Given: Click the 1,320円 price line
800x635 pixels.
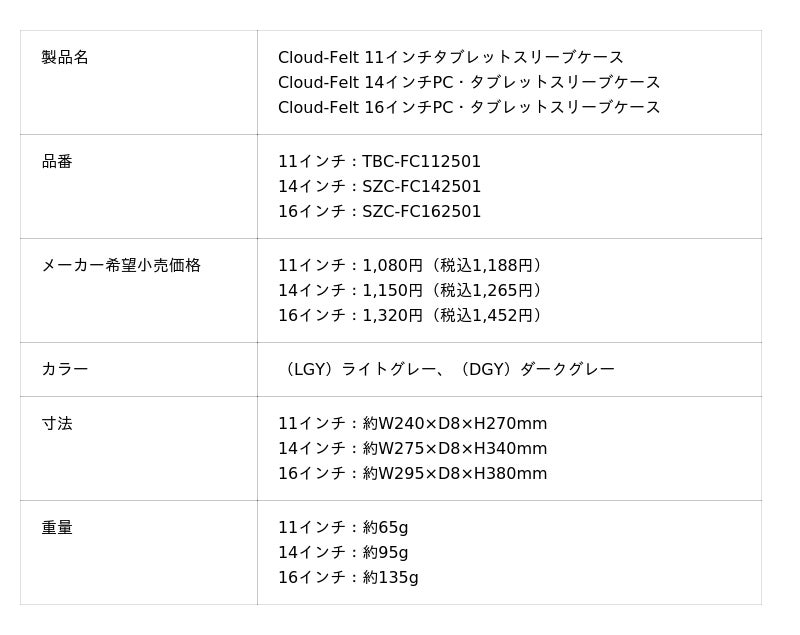Looking at the screenshot, I should (x=412, y=316).
